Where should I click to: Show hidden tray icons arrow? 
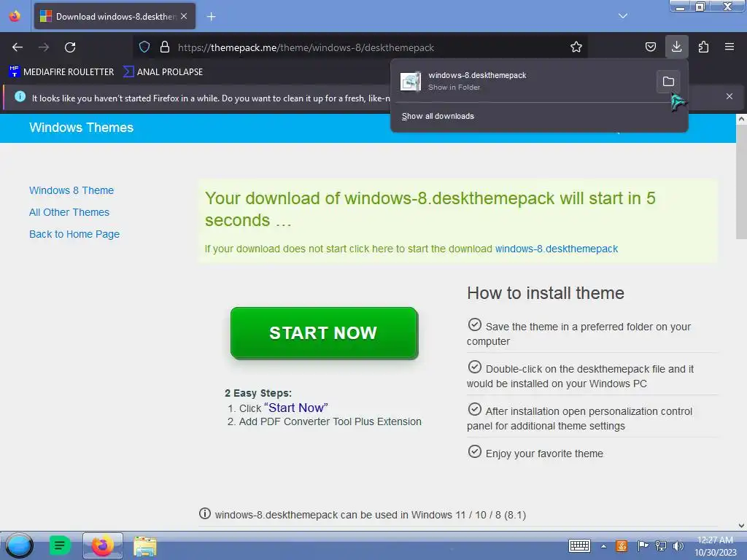tap(603, 546)
